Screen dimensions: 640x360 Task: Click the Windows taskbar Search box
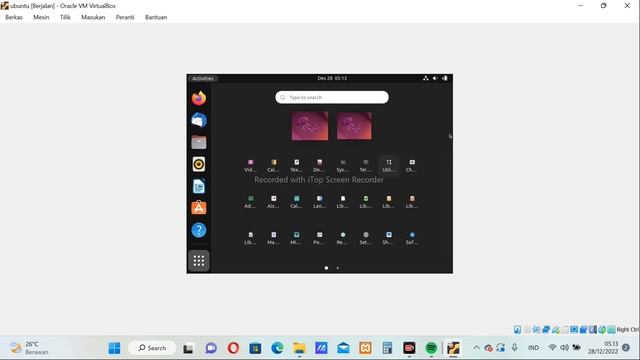(152, 348)
